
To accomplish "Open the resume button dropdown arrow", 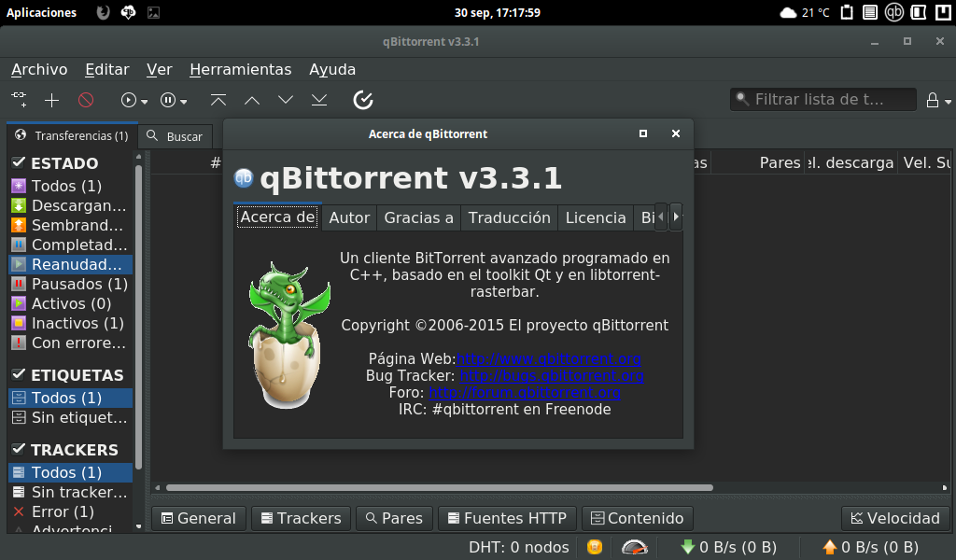I will [145, 102].
